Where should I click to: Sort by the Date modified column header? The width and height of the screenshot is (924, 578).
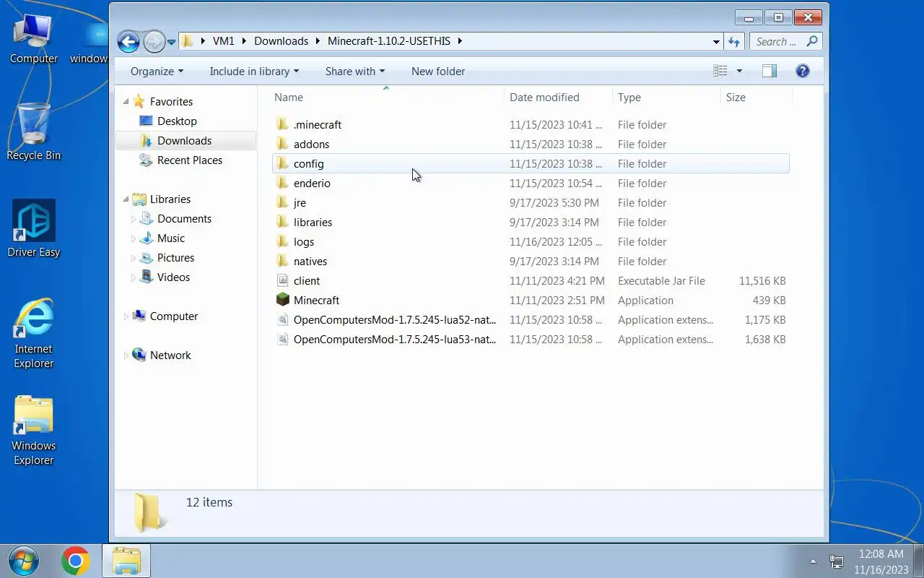[x=544, y=97]
